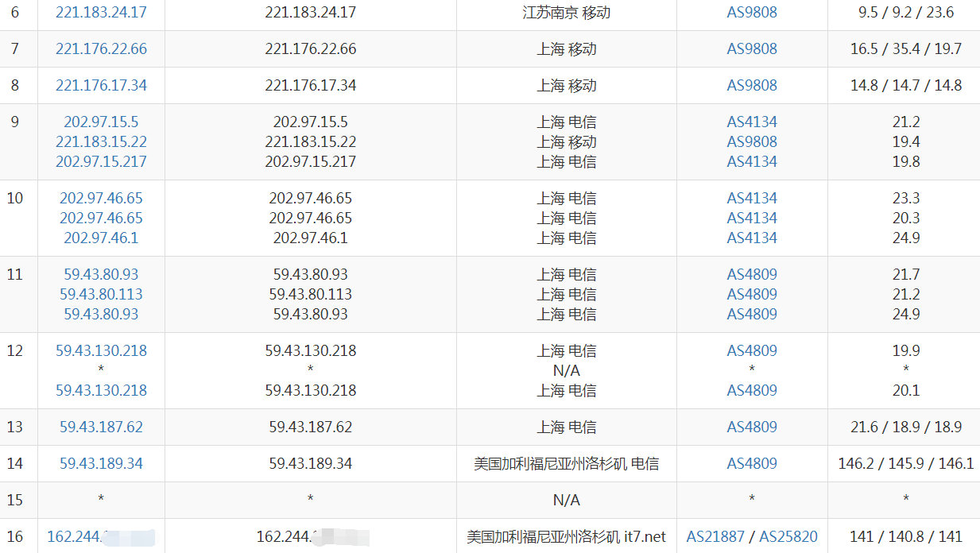980x553 pixels.
Task: Select the plain-text 59.43.80.113 host entry
Action: click(310, 294)
